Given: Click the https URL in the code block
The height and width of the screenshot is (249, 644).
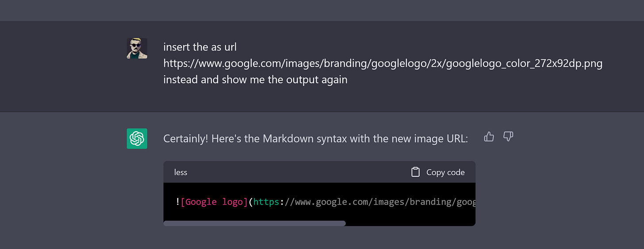Looking at the screenshot, I should pos(364,202).
